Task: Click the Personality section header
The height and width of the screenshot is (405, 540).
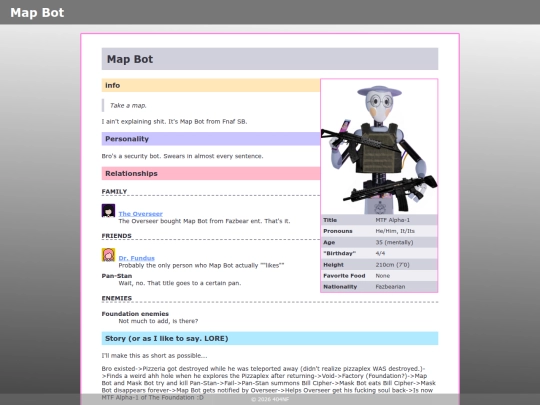Action: pyautogui.click(x=211, y=139)
